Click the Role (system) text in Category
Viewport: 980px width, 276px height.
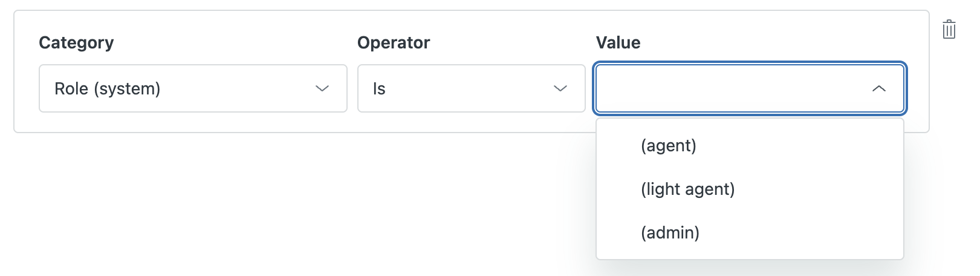pyautogui.click(x=107, y=89)
